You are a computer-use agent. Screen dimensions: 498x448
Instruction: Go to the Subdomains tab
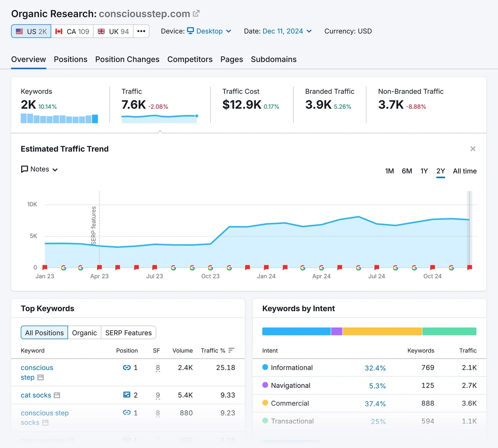274,59
